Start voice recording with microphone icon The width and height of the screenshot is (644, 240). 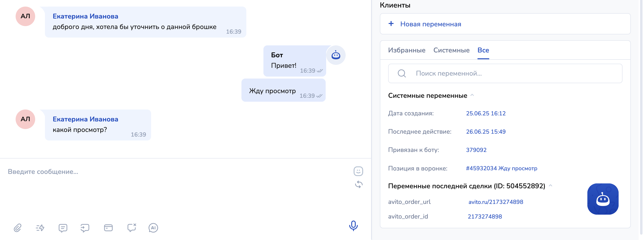[x=353, y=226]
